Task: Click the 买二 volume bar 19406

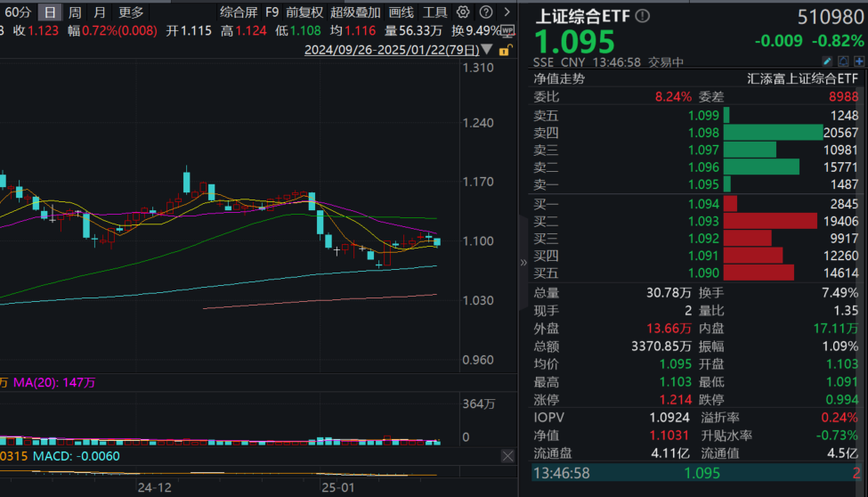Action: point(770,221)
